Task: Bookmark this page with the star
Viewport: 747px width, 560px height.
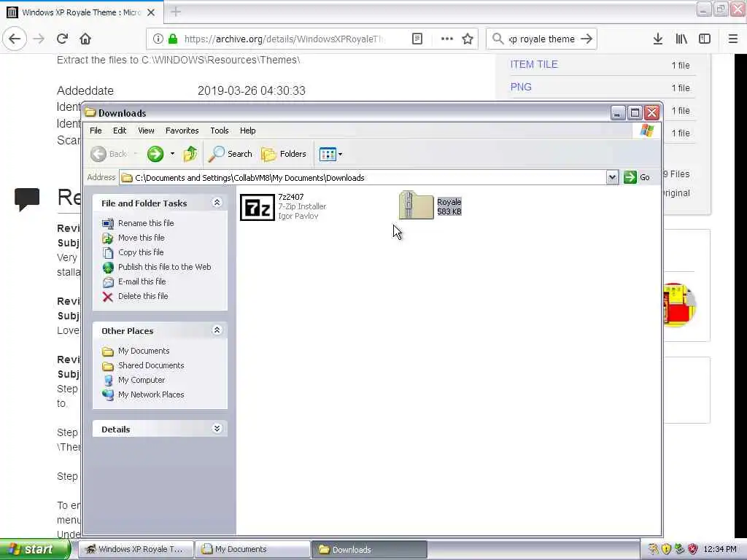Action: pyautogui.click(x=468, y=39)
